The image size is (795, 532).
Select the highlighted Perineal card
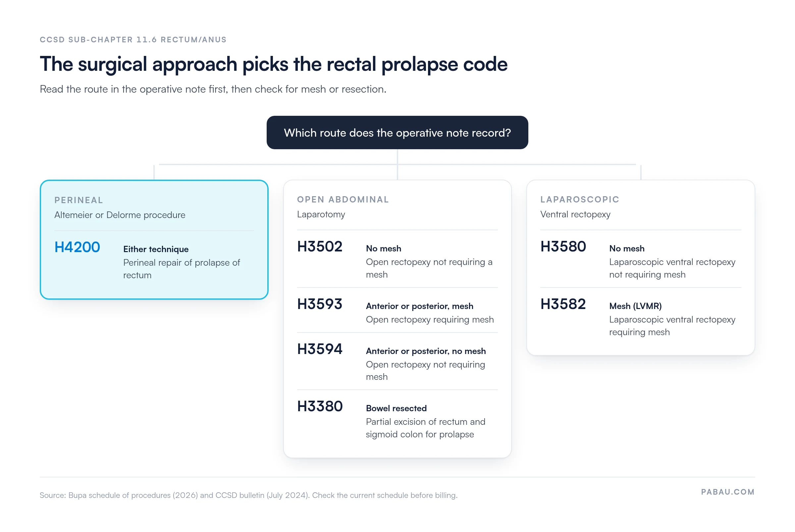coord(154,240)
